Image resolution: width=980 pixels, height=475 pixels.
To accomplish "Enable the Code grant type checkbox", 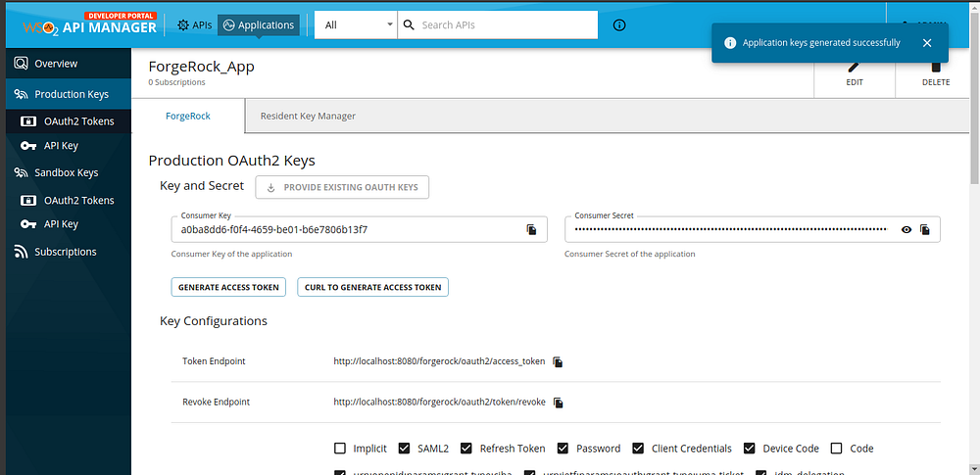I will coord(836,449).
